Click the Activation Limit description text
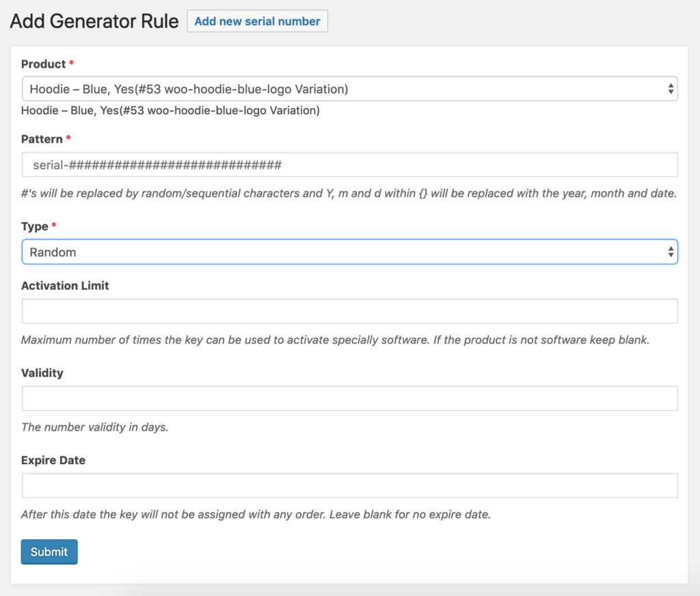 335,340
